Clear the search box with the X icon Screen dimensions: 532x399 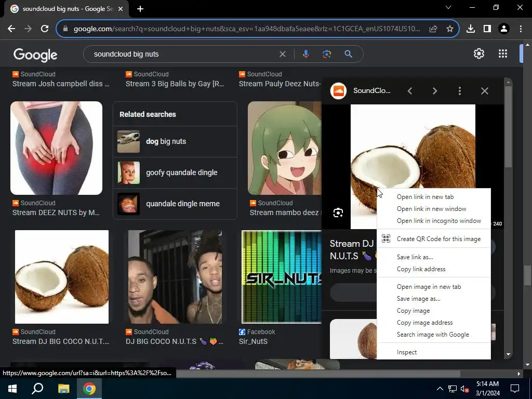[282, 54]
